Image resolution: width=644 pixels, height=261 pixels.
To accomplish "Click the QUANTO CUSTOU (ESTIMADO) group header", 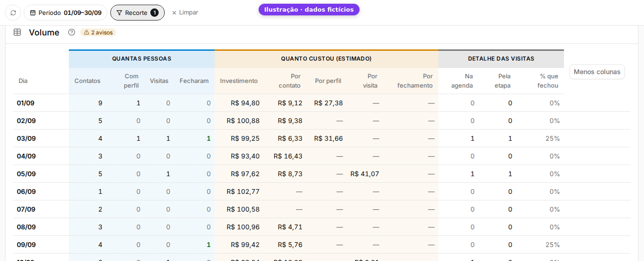I will coord(326,59).
